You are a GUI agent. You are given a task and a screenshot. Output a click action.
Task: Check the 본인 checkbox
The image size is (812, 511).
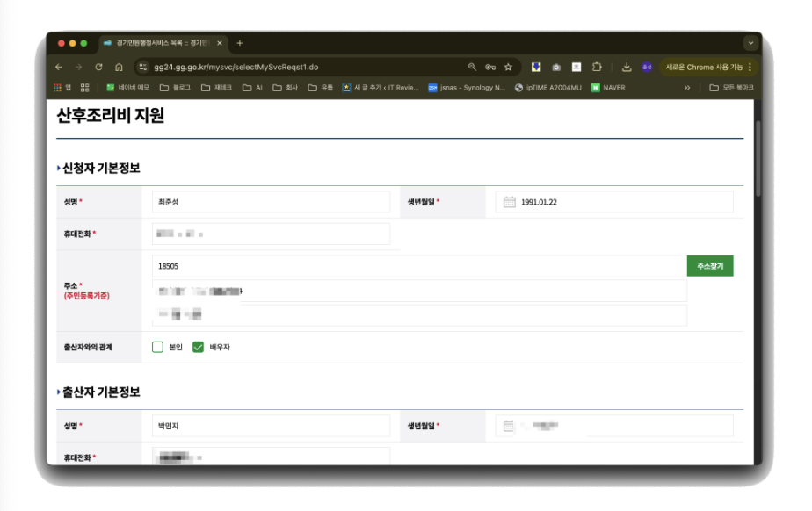click(x=158, y=347)
